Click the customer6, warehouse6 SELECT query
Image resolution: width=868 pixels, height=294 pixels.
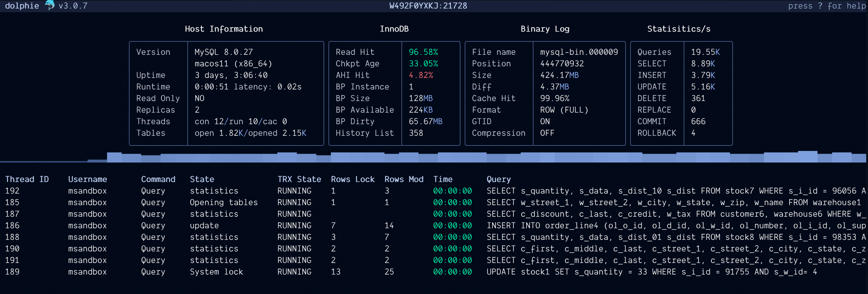point(676,214)
